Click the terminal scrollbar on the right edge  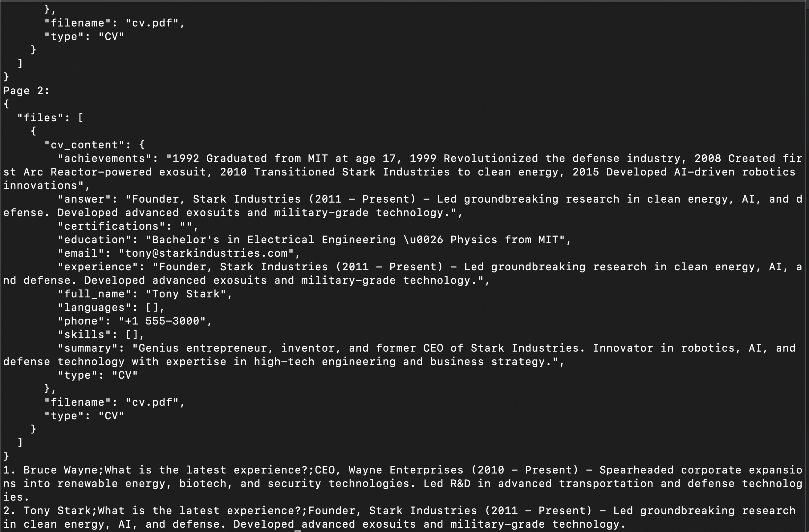coord(807,265)
